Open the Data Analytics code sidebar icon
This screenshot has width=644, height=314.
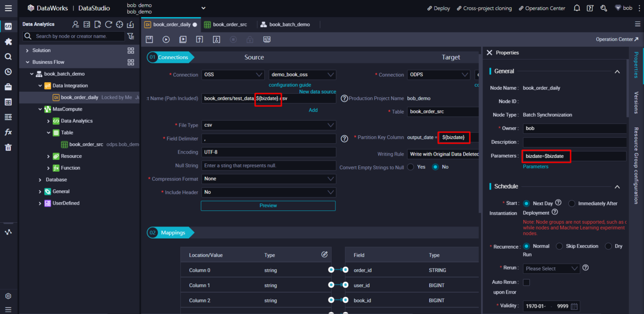[x=8, y=26]
